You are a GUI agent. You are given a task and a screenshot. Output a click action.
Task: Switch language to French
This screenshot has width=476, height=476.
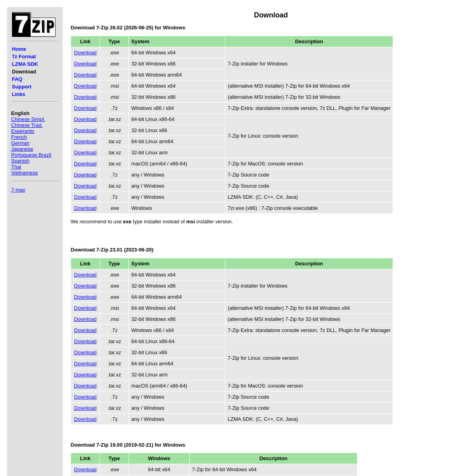(x=19, y=137)
